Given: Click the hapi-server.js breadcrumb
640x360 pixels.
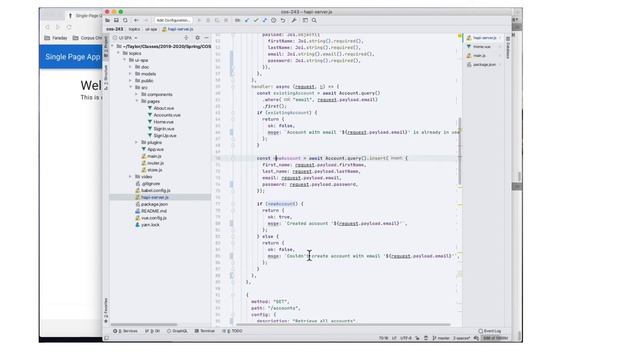Looking at the screenshot, I should click(178, 29).
